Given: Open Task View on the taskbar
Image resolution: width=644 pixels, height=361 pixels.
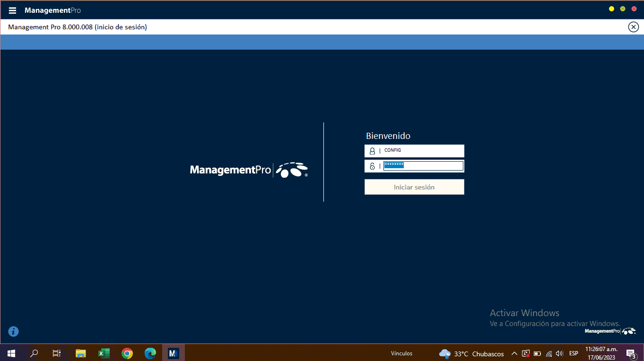Looking at the screenshot, I should click(57, 353).
